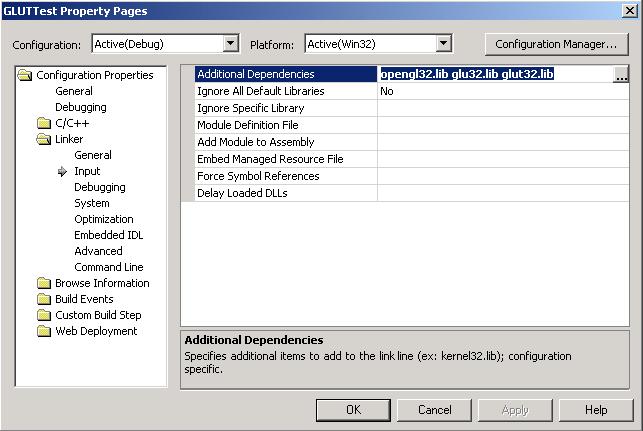The height and width of the screenshot is (431, 643).
Task: Select the Optimization linker page
Action: click(x=103, y=219)
